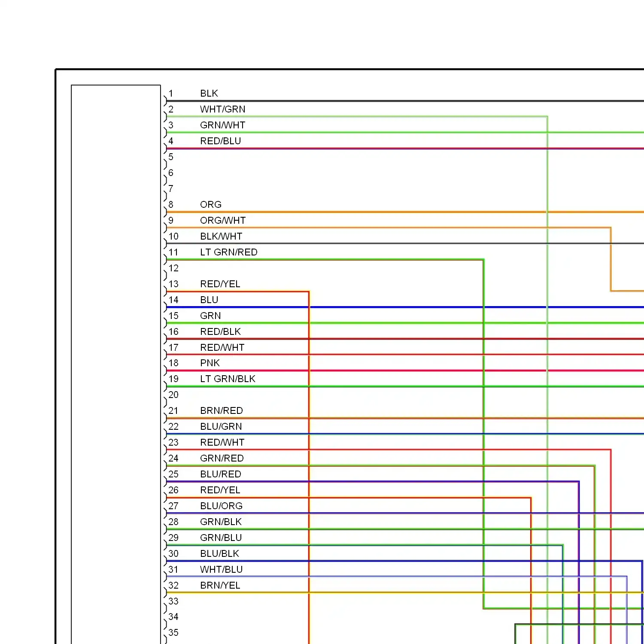Viewport: 644px width, 644px height.
Task: Click the BLU/RED label at pin 25
Action: [220, 474]
